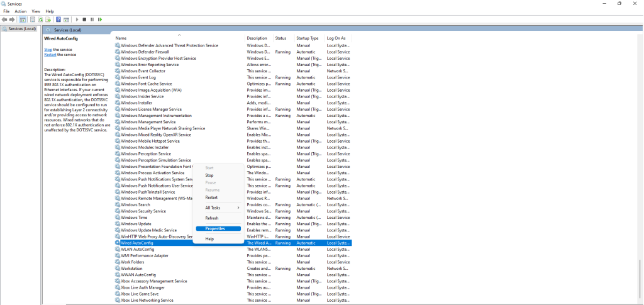Screen dimensions: 644x305
Task: Select the Windows Insider Service row
Action: pyautogui.click(x=233, y=96)
